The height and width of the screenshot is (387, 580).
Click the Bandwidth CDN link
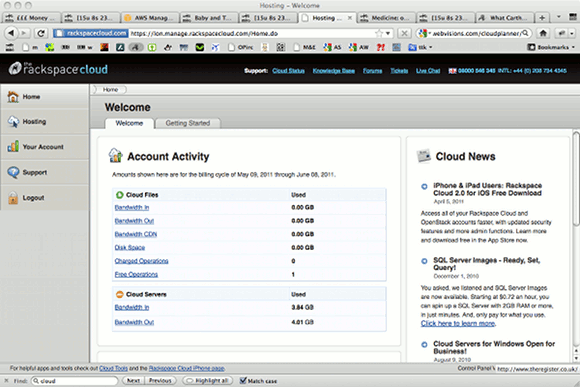(136, 234)
